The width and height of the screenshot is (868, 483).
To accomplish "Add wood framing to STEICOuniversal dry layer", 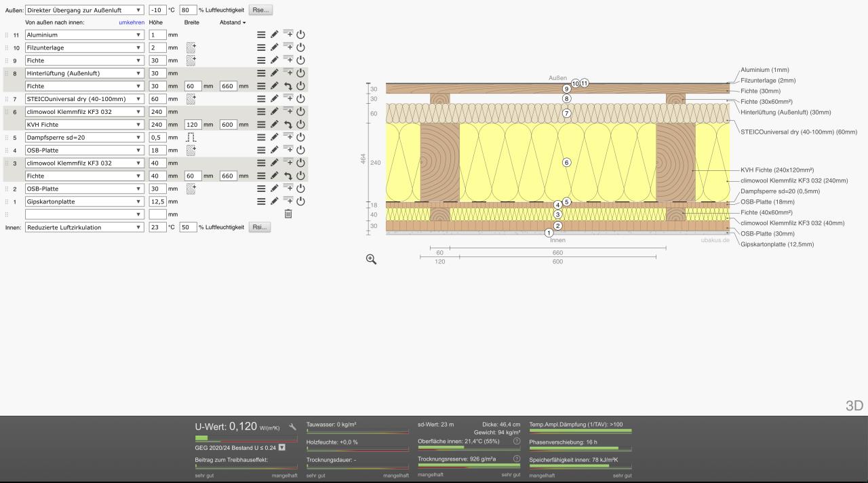I will click(x=191, y=99).
